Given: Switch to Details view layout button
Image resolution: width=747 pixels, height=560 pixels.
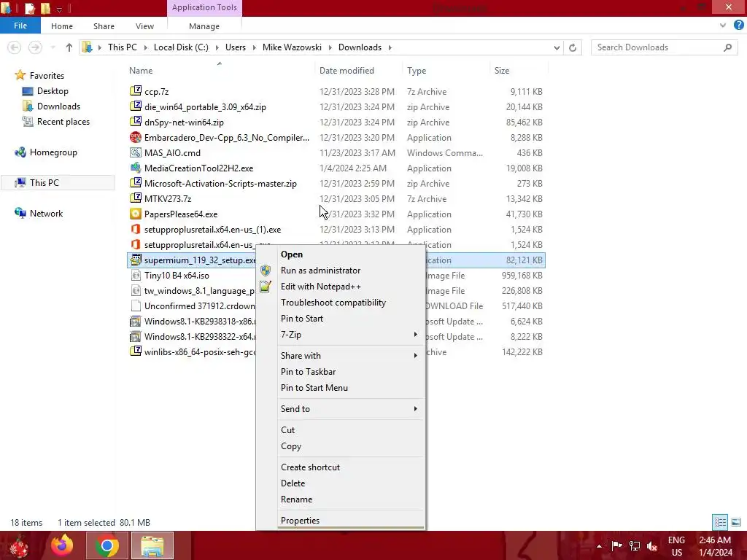Looking at the screenshot, I should pos(720,522).
